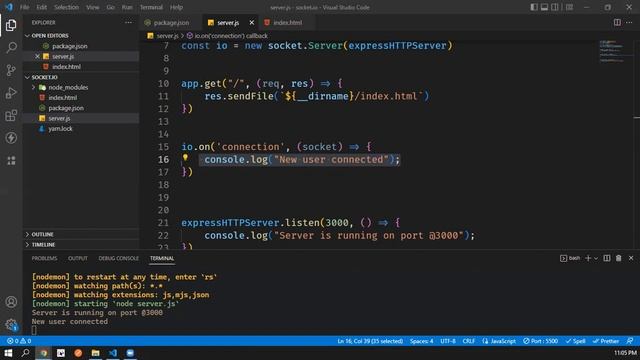640x360 pixels.
Task: Open the Windows Start menu
Action: pos(8,353)
